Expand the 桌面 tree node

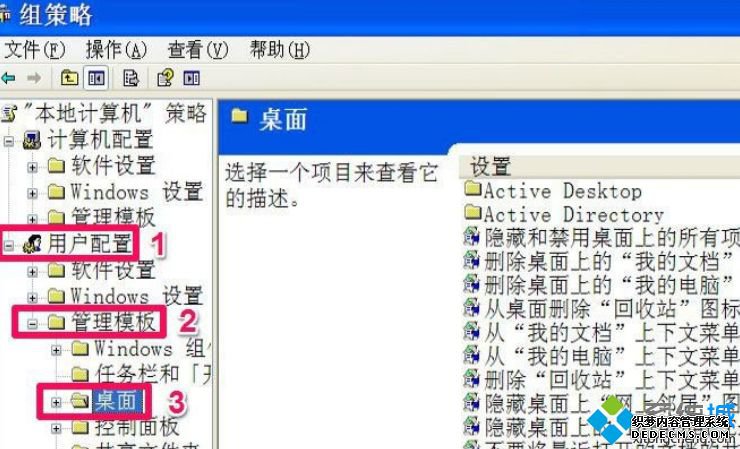56,403
